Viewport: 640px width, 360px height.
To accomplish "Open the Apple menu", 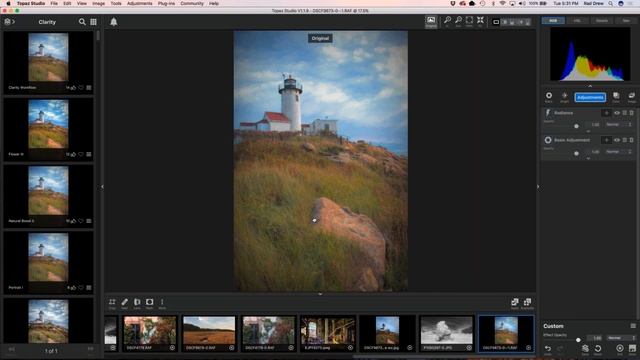I will (x=8, y=3).
